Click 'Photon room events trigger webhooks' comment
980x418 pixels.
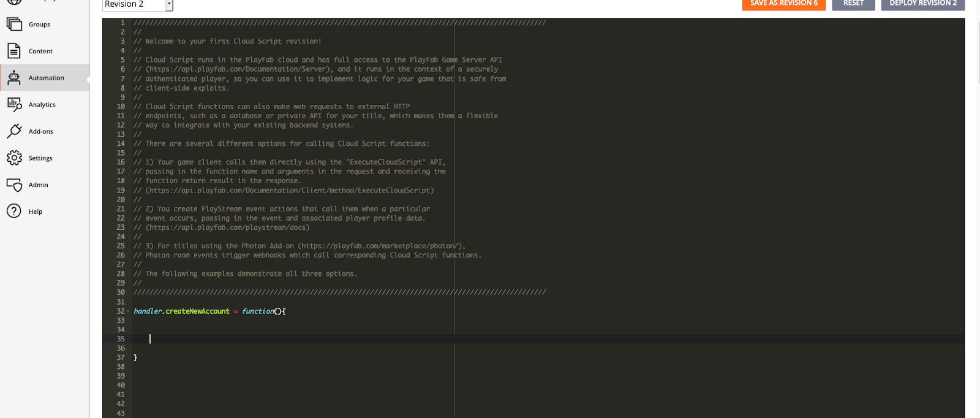tap(307, 256)
